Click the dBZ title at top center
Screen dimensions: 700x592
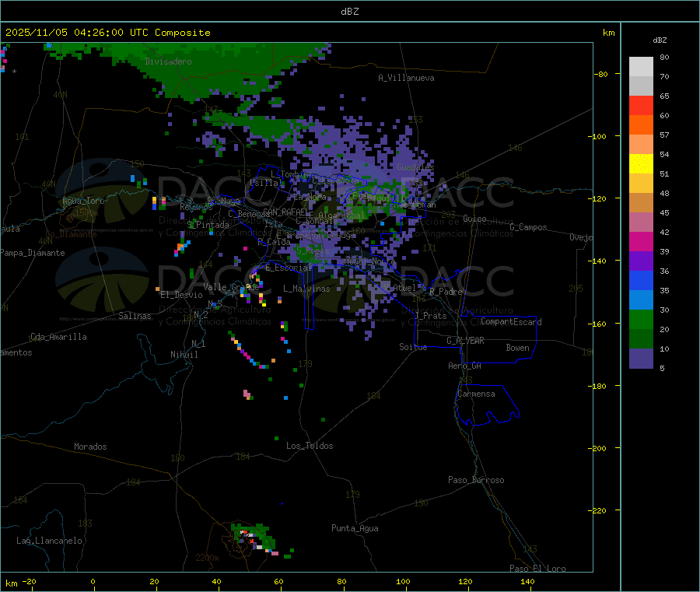tap(349, 12)
